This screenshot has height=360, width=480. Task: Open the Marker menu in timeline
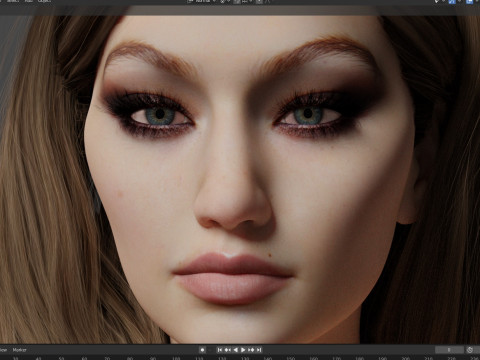[x=19, y=350]
